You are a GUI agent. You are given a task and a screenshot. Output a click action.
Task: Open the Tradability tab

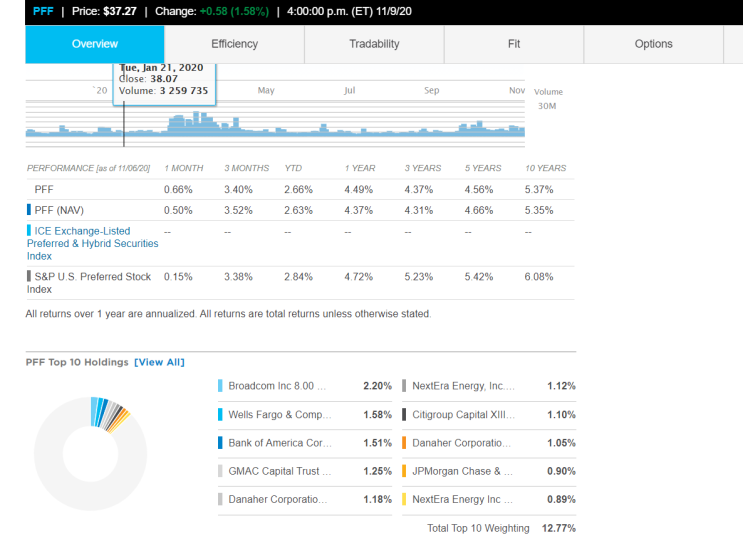tap(374, 44)
